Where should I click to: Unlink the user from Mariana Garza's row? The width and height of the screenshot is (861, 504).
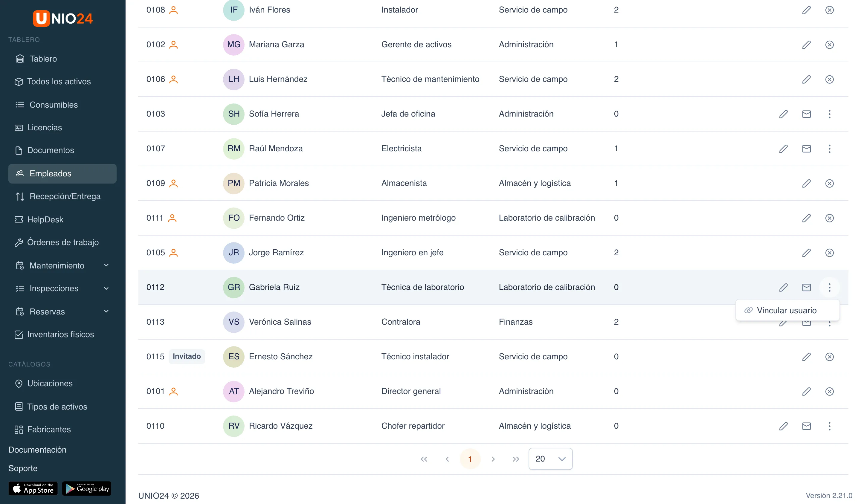coord(829,45)
